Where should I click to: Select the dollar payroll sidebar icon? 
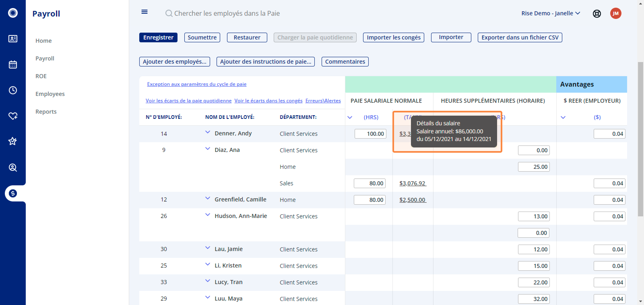pyautogui.click(x=13, y=193)
